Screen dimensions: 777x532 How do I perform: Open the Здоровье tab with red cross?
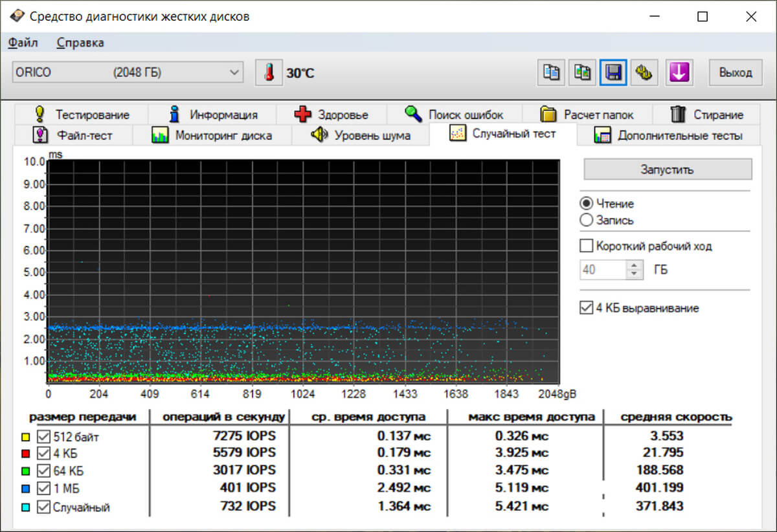331,115
